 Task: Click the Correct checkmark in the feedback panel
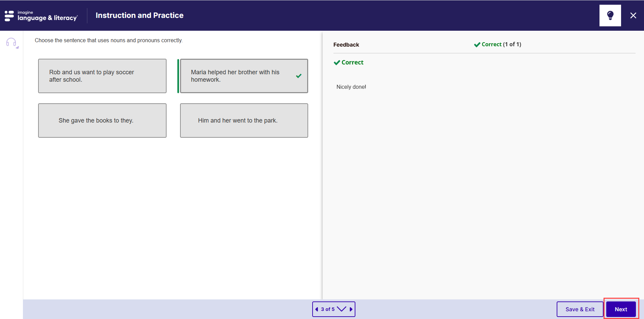point(338,62)
